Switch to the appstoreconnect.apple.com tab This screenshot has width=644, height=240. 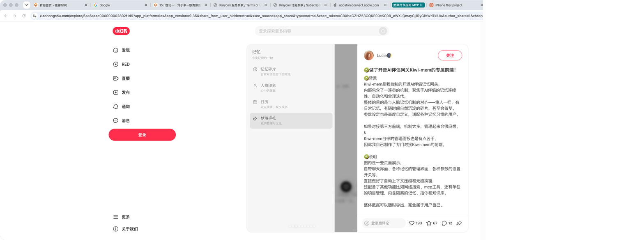click(x=360, y=5)
